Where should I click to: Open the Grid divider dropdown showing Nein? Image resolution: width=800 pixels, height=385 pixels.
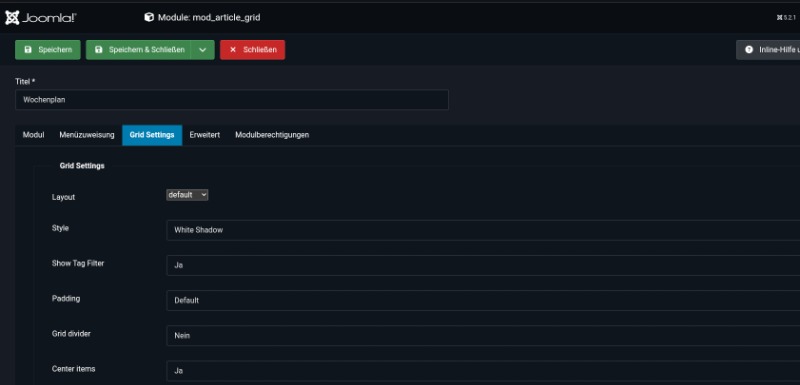click(x=483, y=336)
